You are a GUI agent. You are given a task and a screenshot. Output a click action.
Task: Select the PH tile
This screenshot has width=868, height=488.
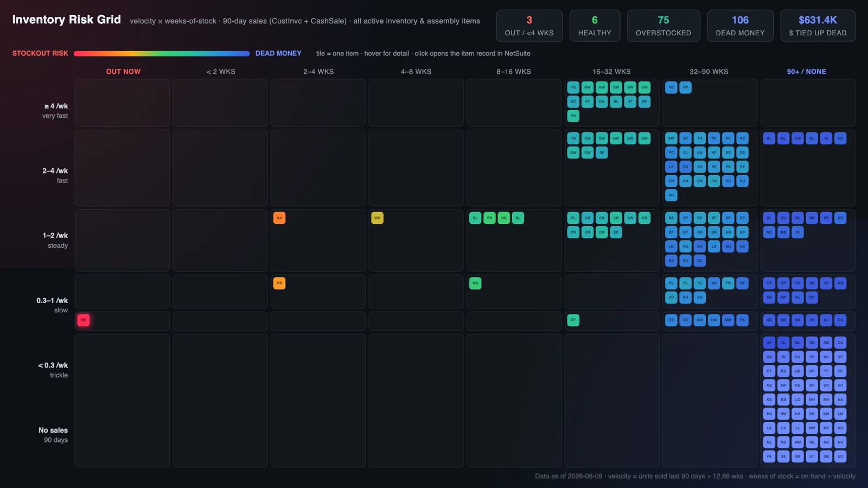671,195
